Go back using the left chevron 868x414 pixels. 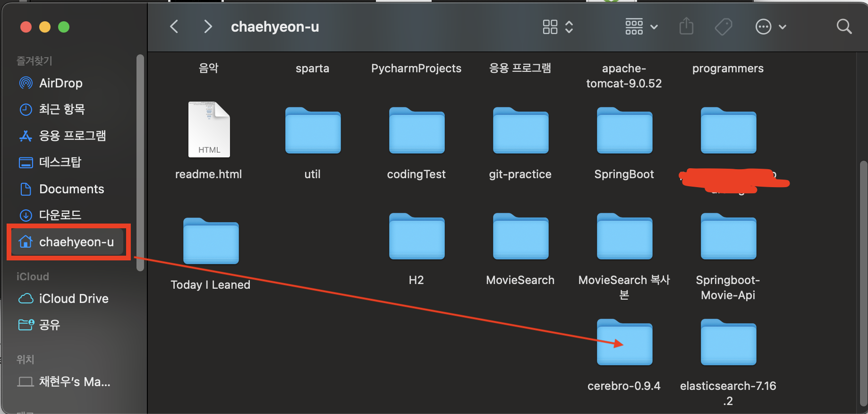tap(174, 26)
